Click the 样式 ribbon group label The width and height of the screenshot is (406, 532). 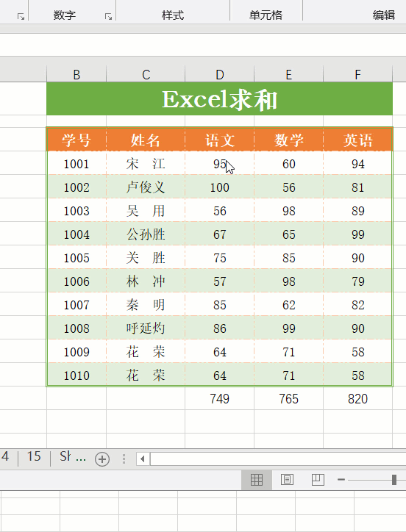coord(173,15)
